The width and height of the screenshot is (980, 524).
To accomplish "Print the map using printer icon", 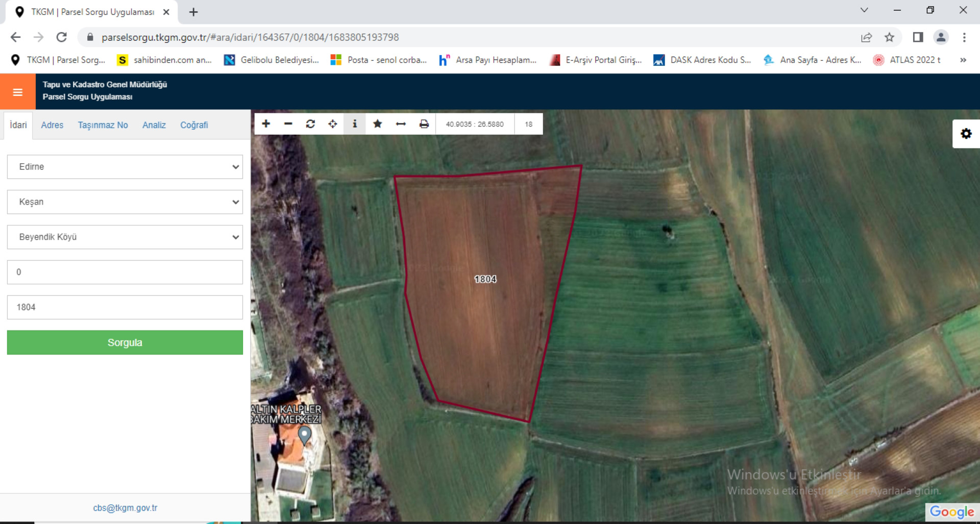I will tap(424, 124).
